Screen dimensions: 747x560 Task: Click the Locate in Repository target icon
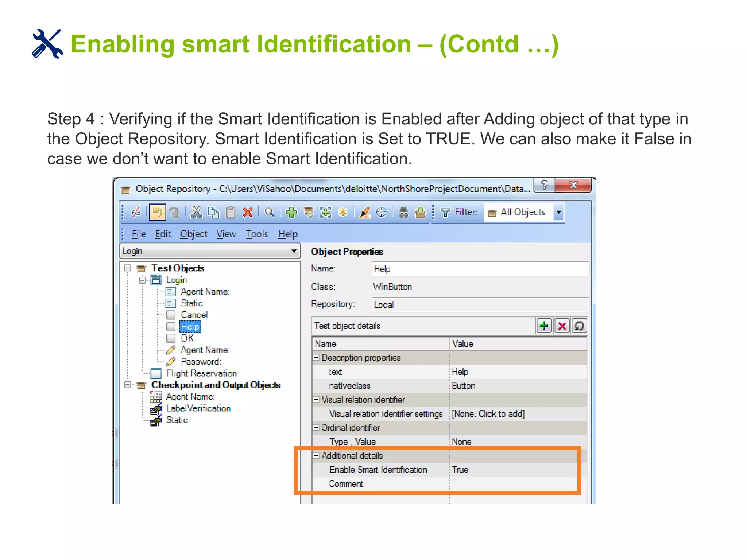[381, 212]
